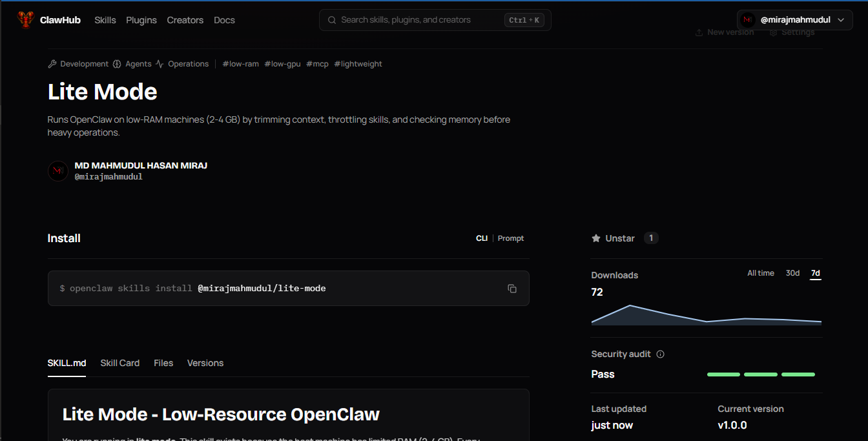
Task: Switch to the Skill Card tab
Action: [120, 363]
